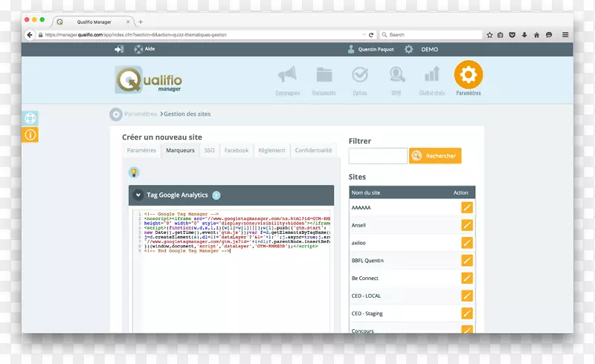Viewport: 595px width, 364px height.
Task: Go to Qualifio manager logo home
Action: point(148,79)
